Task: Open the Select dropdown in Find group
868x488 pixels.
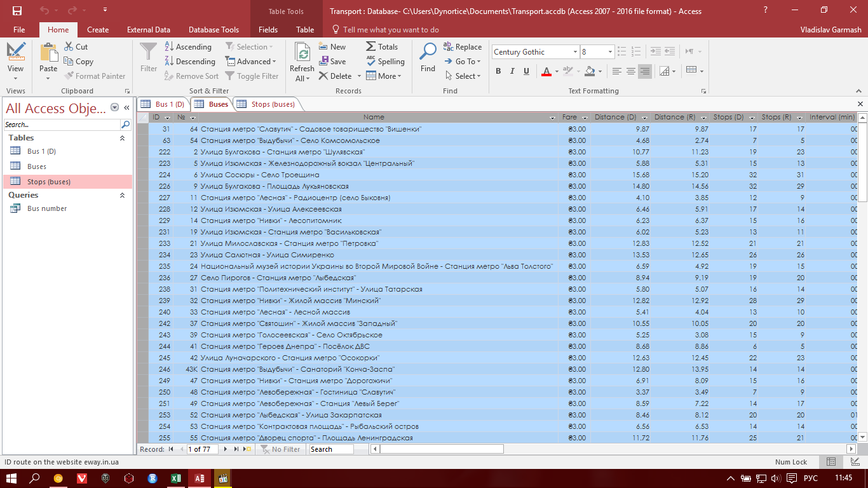Action: pyautogui.click(x=463, y=76)
